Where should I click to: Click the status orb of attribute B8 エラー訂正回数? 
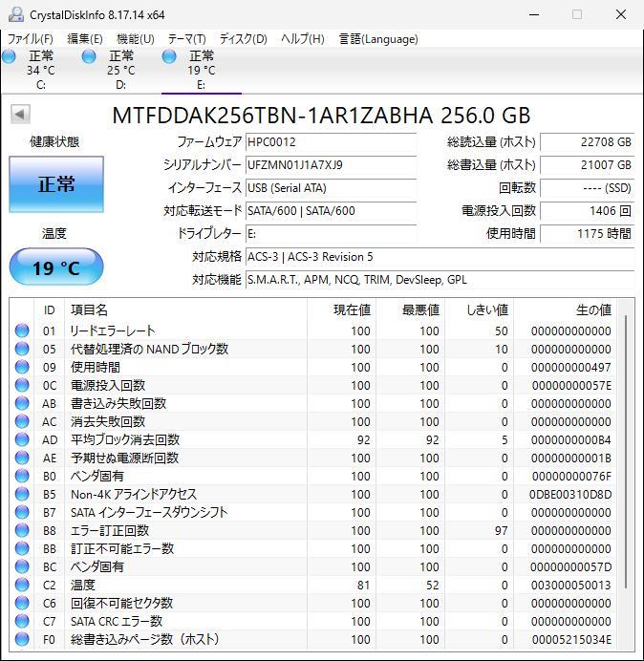[22, 530]
